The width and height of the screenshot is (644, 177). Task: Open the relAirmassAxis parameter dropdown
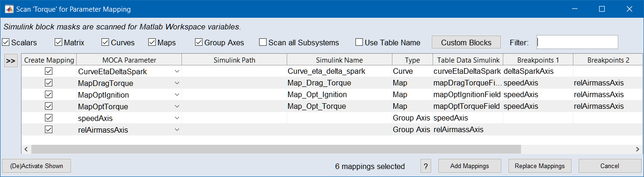click(x=176, y=130)
